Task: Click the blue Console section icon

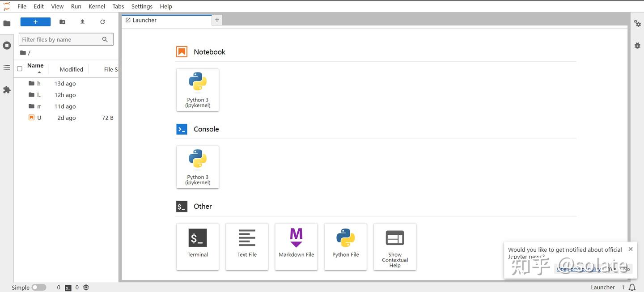Action: 182,129
